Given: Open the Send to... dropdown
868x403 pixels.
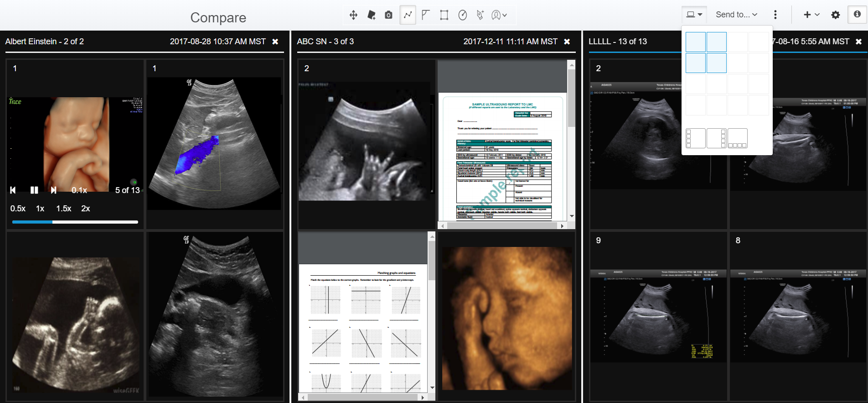Looking at the screenshot, I should point(736,15).
